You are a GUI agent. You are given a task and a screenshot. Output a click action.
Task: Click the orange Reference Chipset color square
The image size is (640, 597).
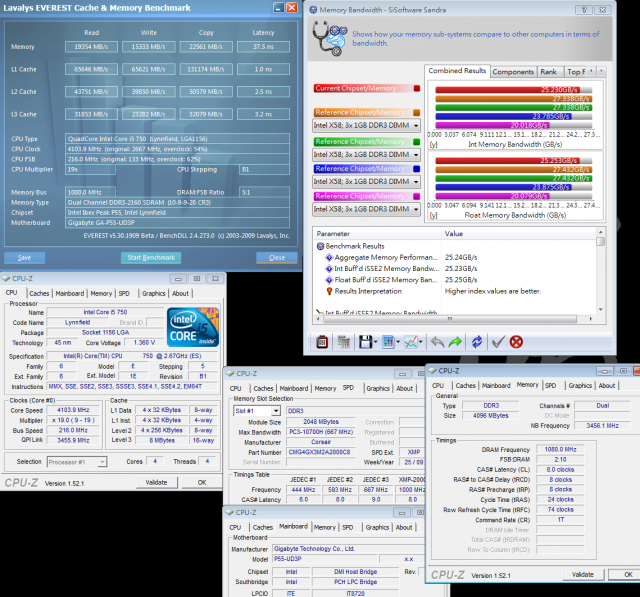coord(417,113)
